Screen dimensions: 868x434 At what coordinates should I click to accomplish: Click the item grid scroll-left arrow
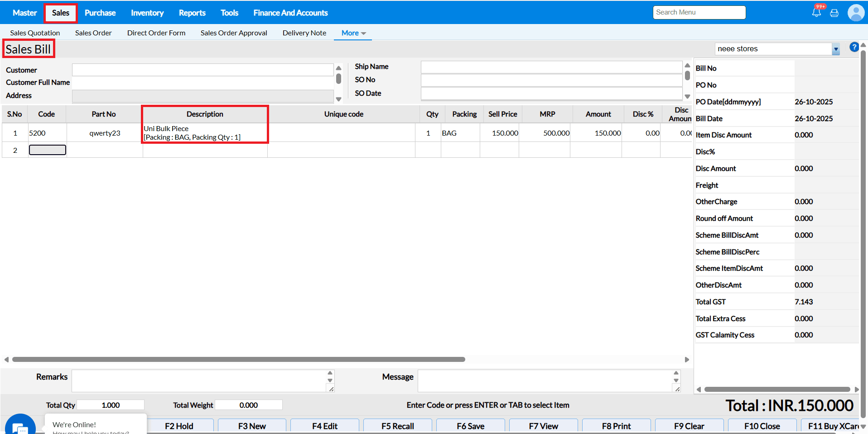[6, 360]
